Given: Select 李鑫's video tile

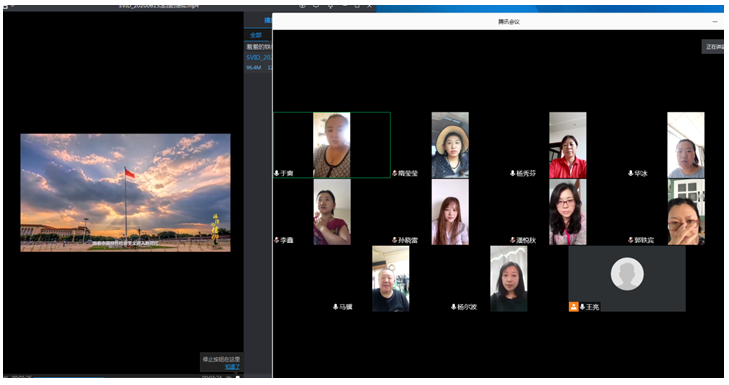Looking at the screenshot, I should tap(332, 212).
